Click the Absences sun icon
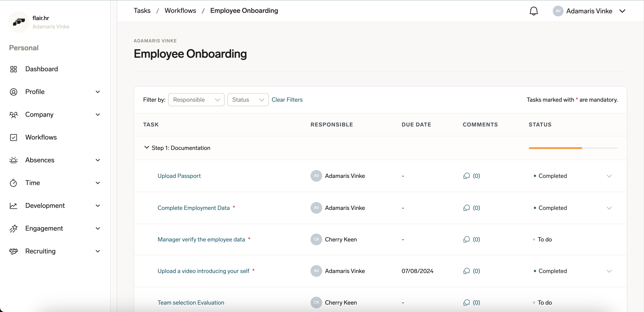Viewport: 644px width, 312px height. tap(14, 160)
